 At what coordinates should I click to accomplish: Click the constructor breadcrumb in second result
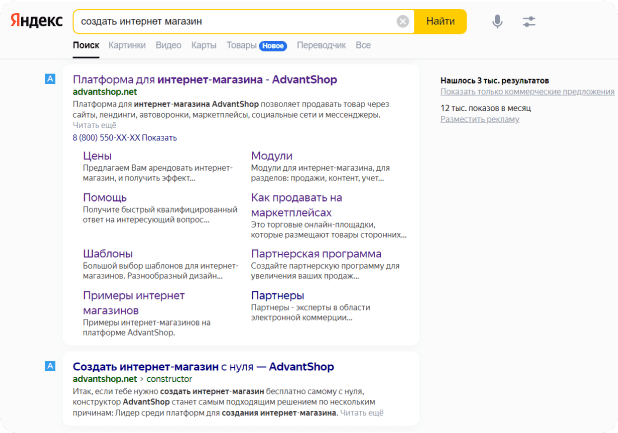(x=169, y=379)
